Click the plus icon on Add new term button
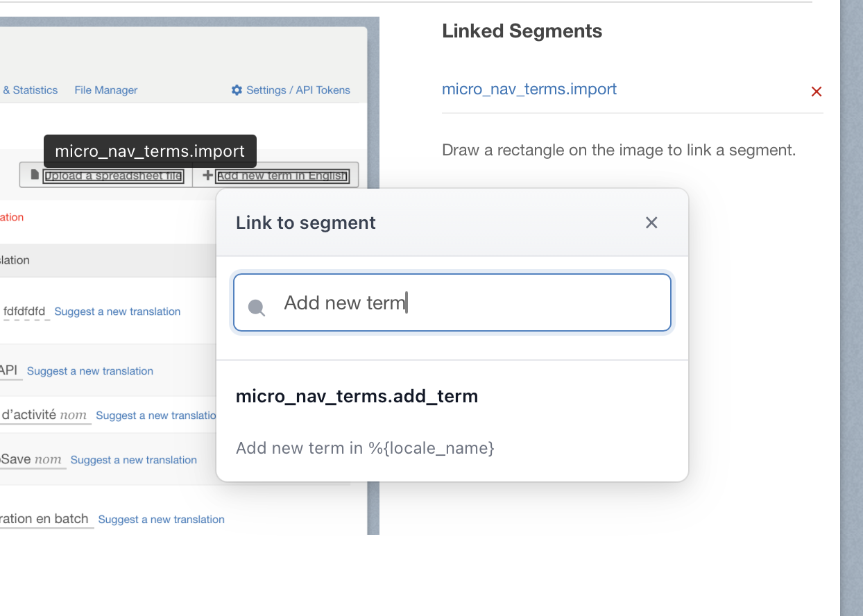 click(x=207, y=176)
